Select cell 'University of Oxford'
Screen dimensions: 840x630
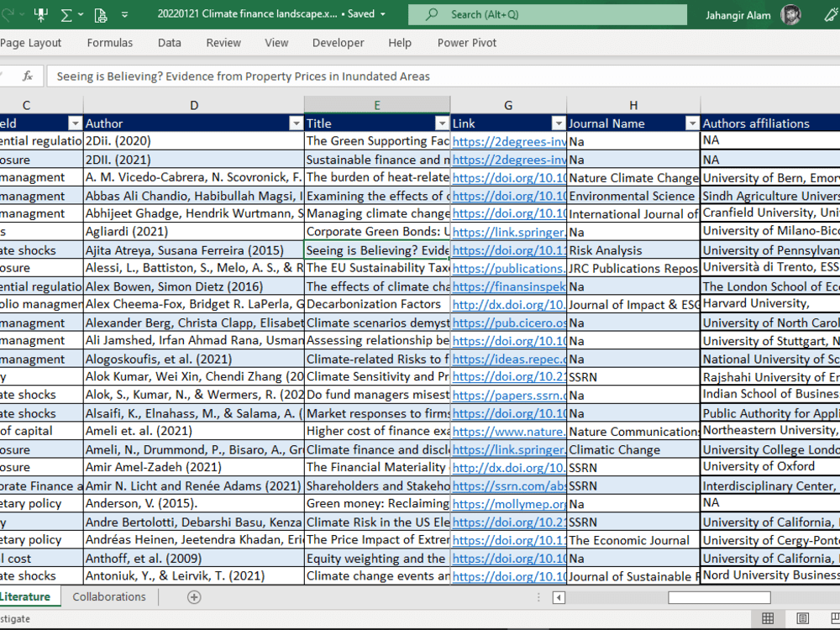click(x=769, y=466)
